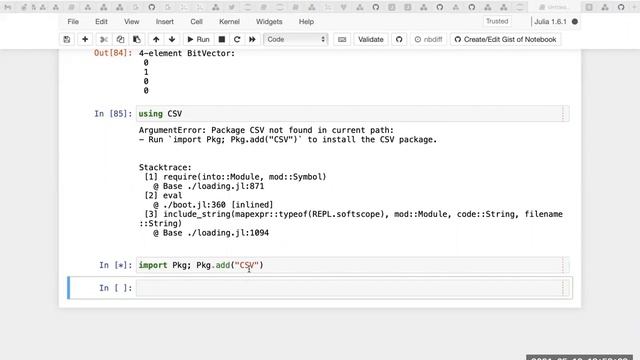Open the Cell menu
The width and height of the screenshot is (640, 360).
tap(196, 22)
